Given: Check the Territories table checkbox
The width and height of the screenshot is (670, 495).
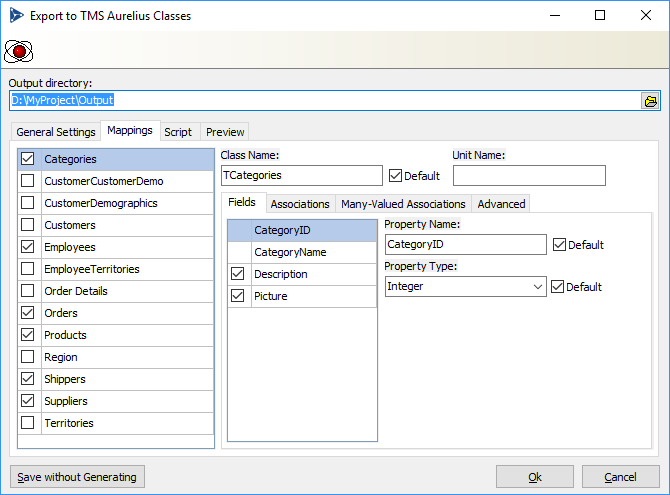Looking at the screenshot, I should point(28,423).
